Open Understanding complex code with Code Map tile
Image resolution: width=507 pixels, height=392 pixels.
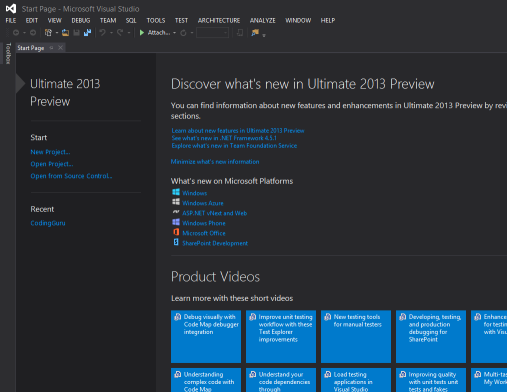(x=206, y=380)
